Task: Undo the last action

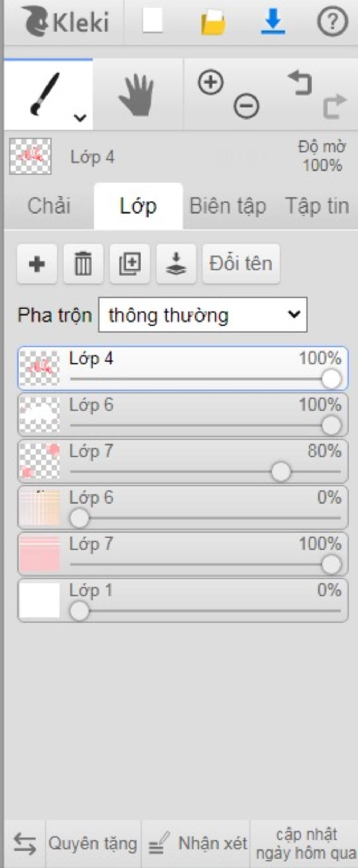Action: point(300,83)
